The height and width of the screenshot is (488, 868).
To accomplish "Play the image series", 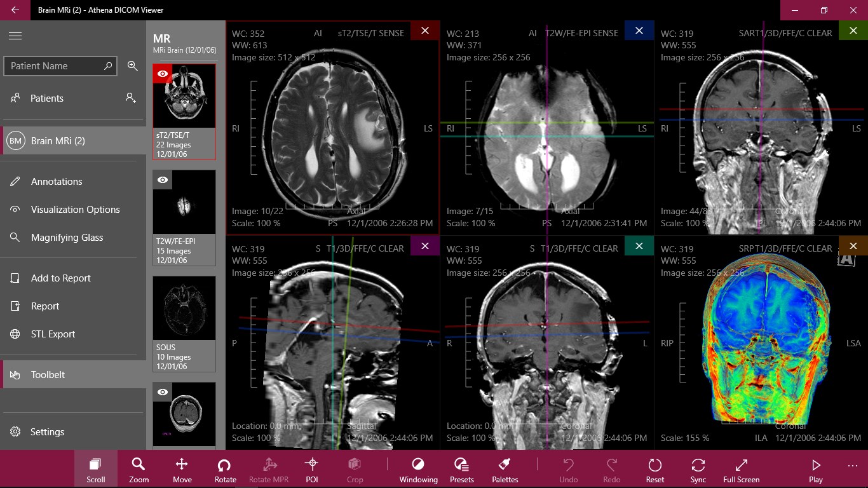I will point(816,469).
